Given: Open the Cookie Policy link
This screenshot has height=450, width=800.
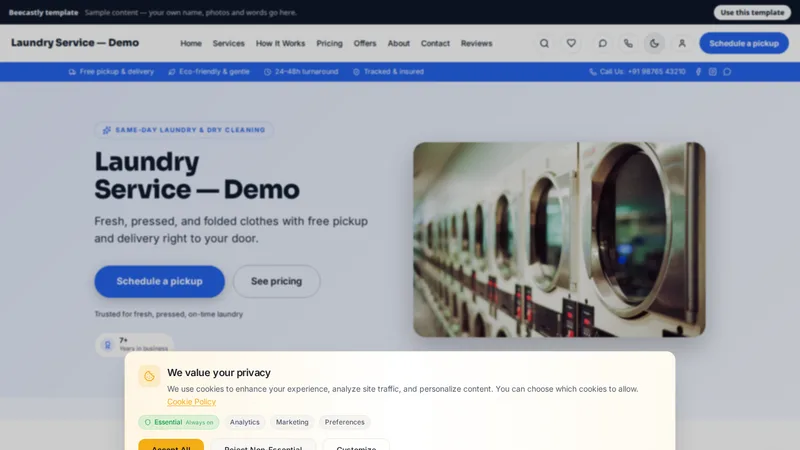Looking at the screenshot, I should pyautogui.click(x=191, y=402).
